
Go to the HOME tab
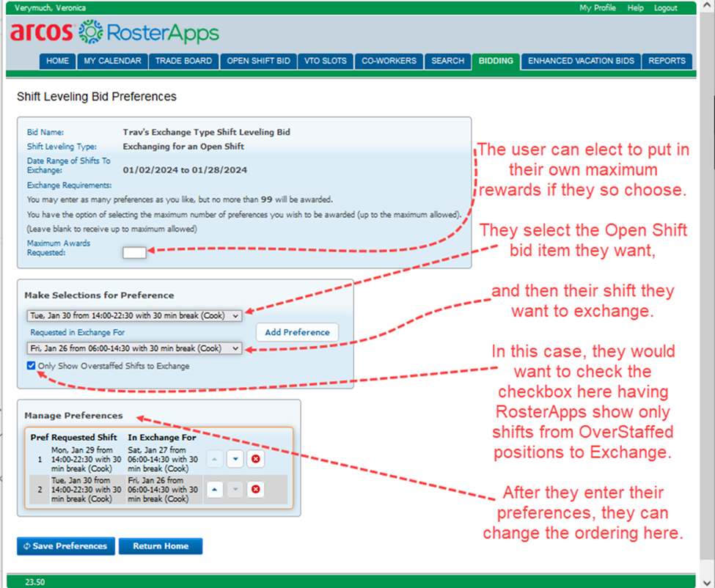point(57,61)
